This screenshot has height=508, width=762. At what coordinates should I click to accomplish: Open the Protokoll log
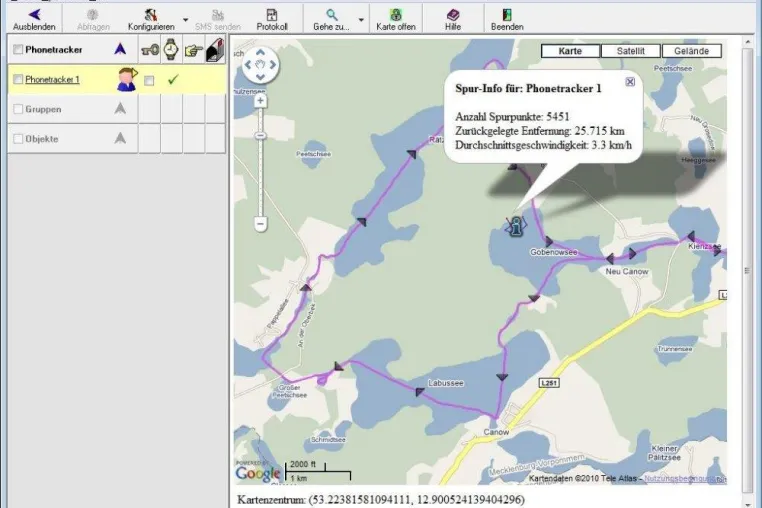pos(272,19)
